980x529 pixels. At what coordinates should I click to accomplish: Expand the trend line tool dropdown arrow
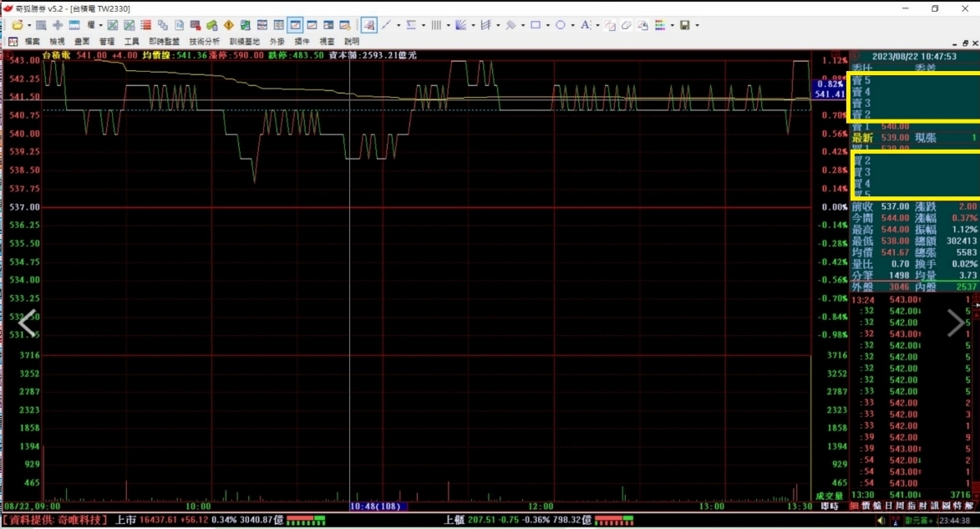pyautogui.click(x=398, y=25)
